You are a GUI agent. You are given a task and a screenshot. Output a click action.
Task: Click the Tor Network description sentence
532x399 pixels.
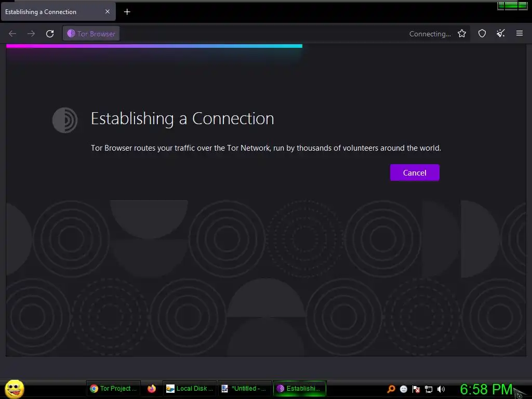266,148
